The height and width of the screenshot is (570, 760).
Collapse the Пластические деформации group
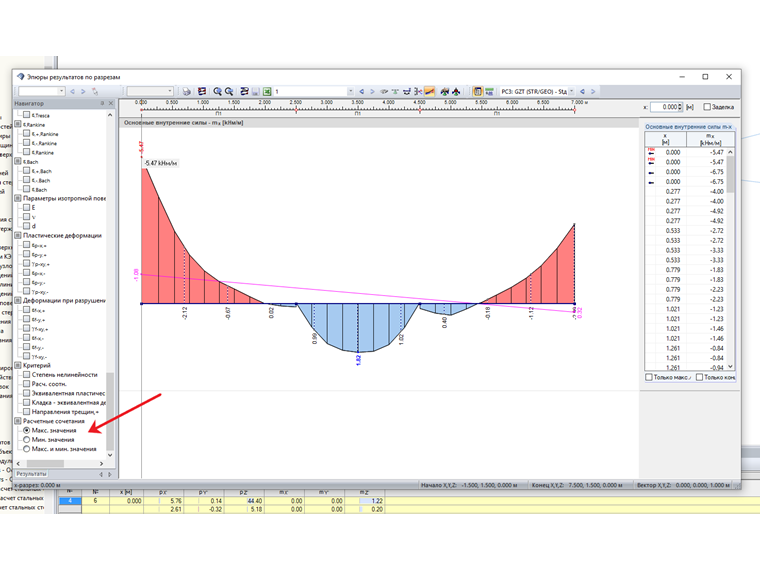18,235
